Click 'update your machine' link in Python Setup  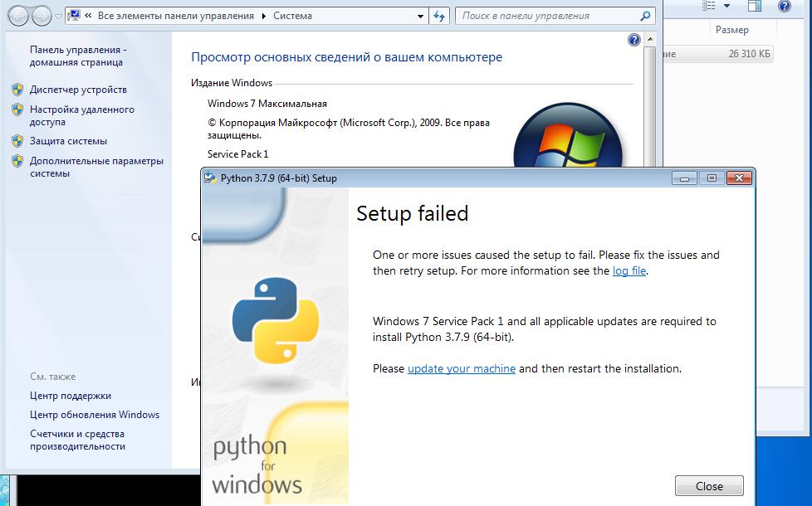click(462, 368)
